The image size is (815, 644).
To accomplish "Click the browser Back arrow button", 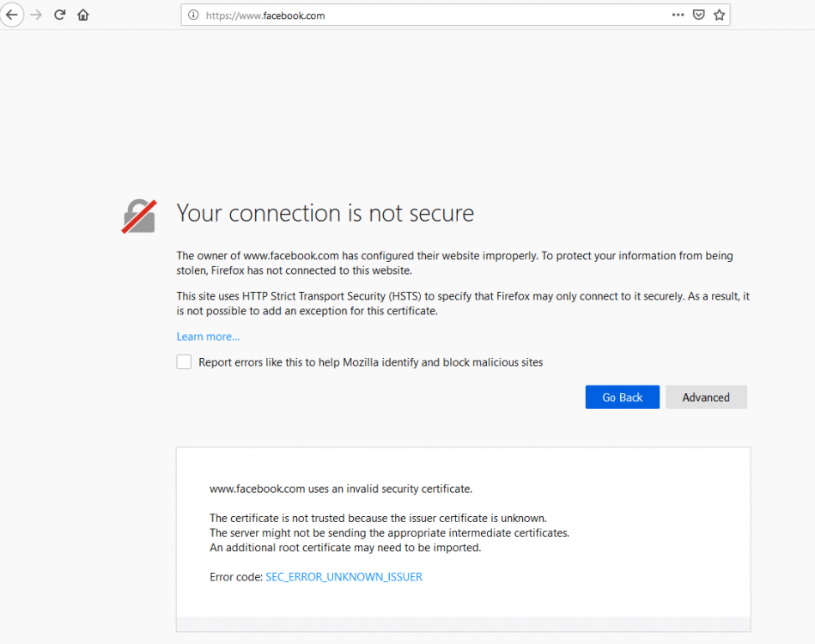I will tap(11, 15).
